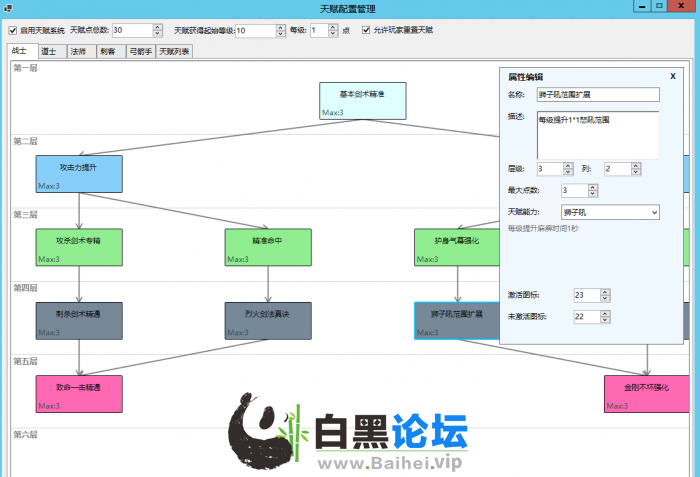Pick the 护身气幕强化 talent node
Viewport: 700px width, 477px height.
[x=456, y=247]
